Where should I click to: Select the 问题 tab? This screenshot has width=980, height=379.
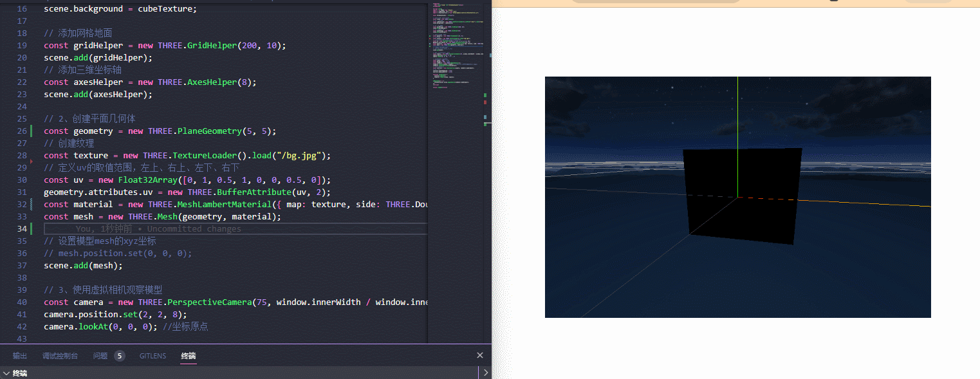(x=100, y=356)
